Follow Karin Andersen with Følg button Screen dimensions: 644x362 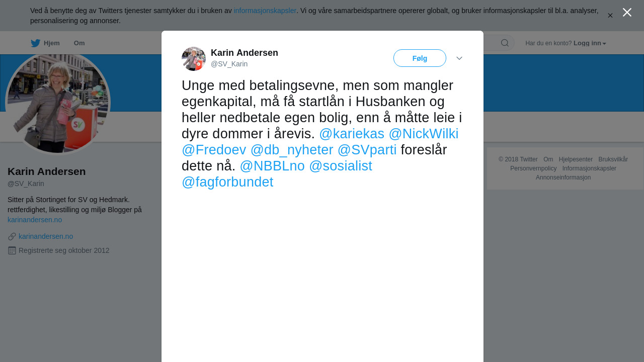point(420,58)
